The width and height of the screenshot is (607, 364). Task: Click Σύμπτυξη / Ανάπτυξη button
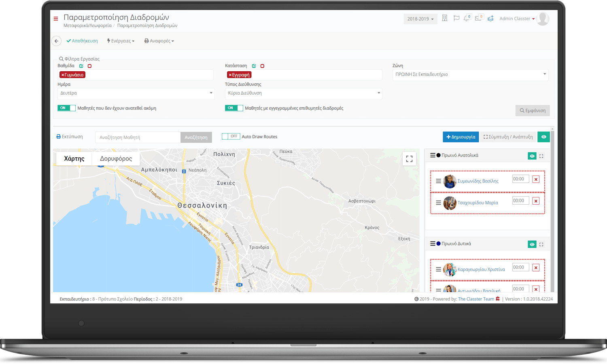(508, 137)
